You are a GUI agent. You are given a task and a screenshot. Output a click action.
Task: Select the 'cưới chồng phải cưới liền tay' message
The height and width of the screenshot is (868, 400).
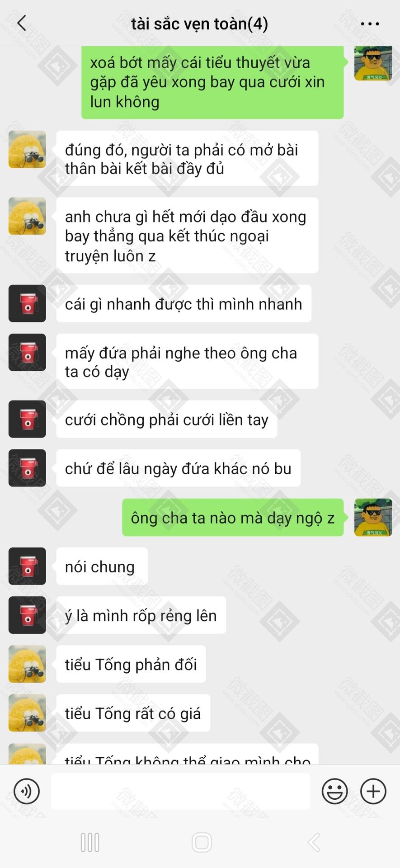tap(167, 420)
